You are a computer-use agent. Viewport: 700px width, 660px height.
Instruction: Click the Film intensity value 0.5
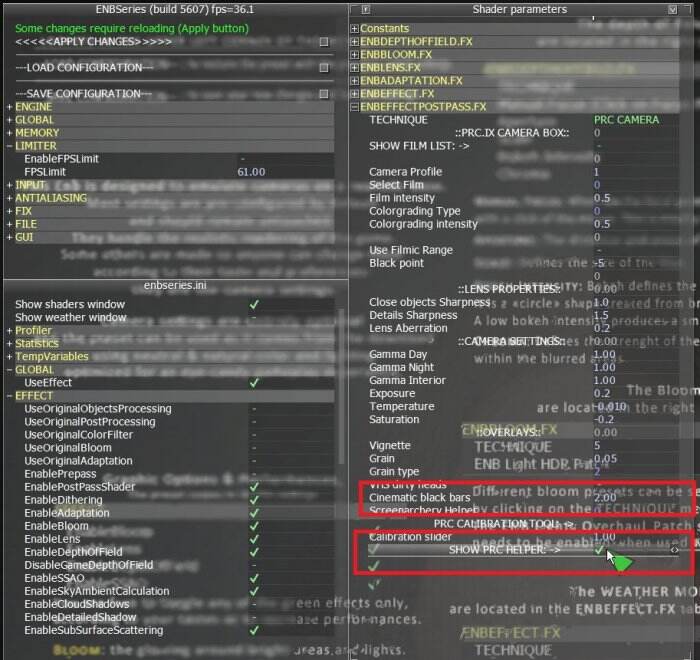click(x=602, y=198)
